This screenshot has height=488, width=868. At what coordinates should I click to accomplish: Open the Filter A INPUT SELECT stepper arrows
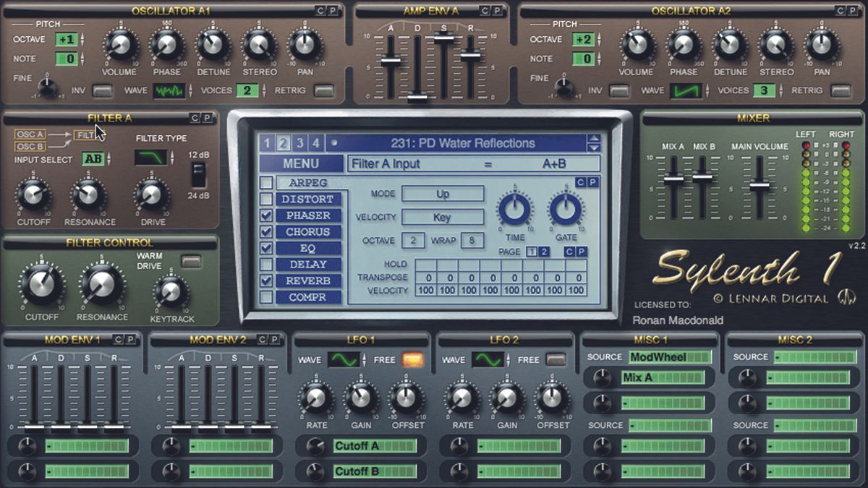point(109,158)
